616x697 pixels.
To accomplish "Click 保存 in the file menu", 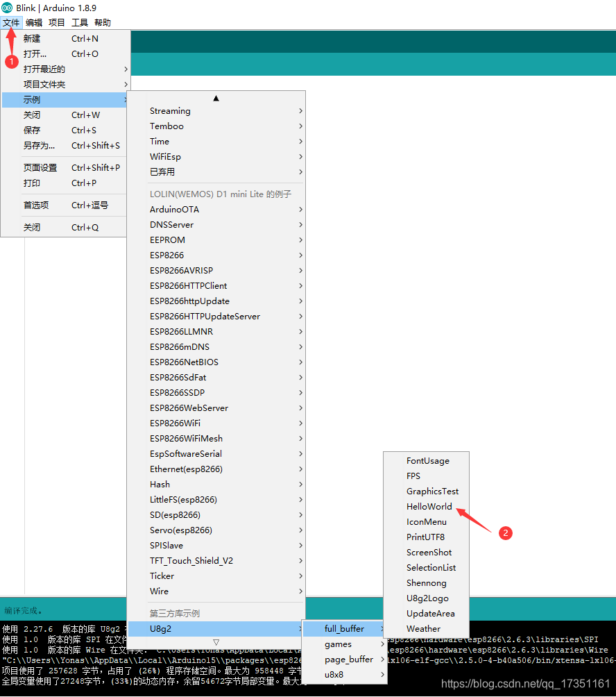I will [x=66, y=131].
